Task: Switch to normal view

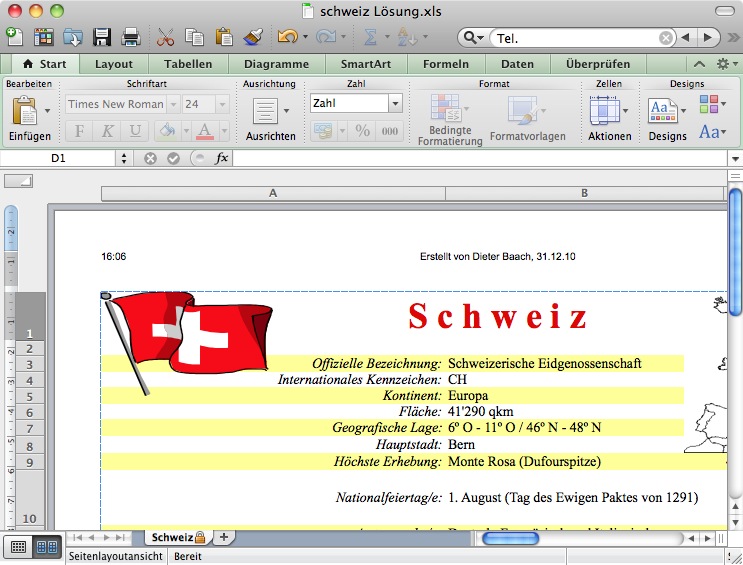Action: (17, 547)
